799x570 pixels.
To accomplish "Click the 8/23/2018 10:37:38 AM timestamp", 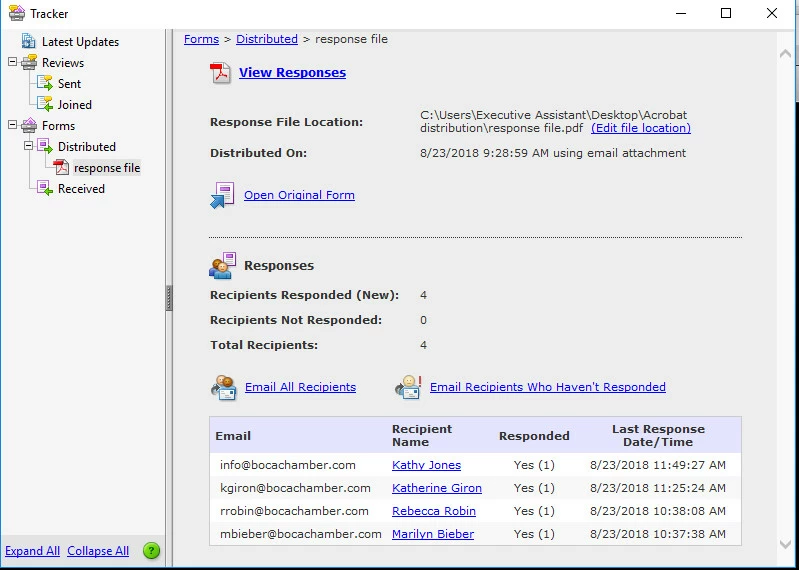I will coord(658,534).
